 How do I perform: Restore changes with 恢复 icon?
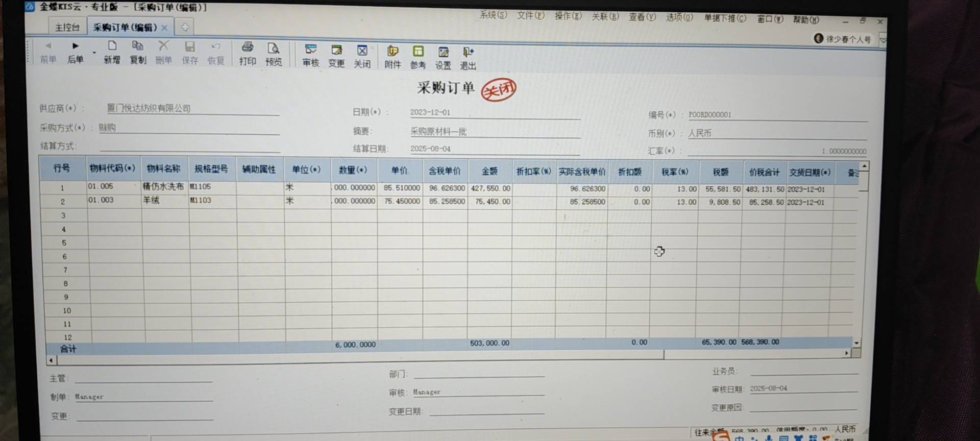215,54
